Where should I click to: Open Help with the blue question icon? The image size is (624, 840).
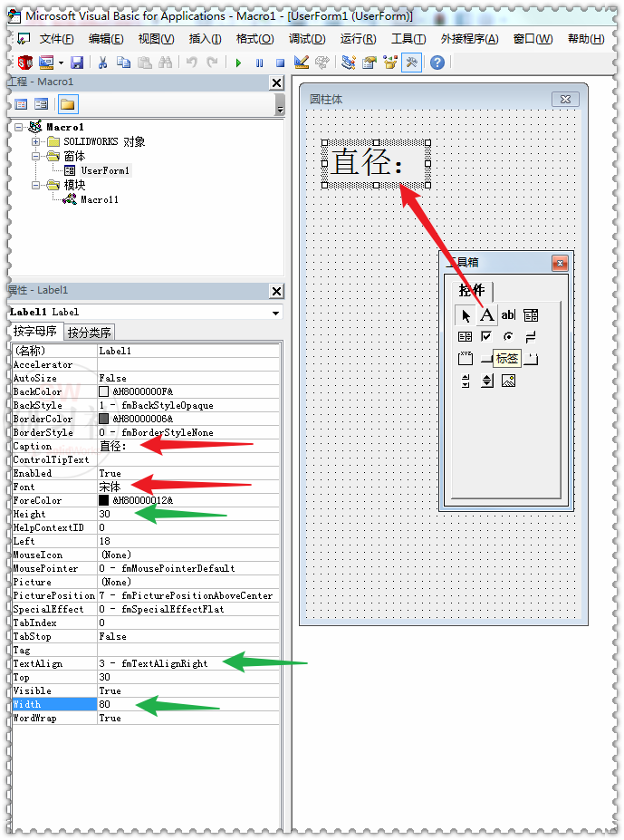tap(437, 63)
